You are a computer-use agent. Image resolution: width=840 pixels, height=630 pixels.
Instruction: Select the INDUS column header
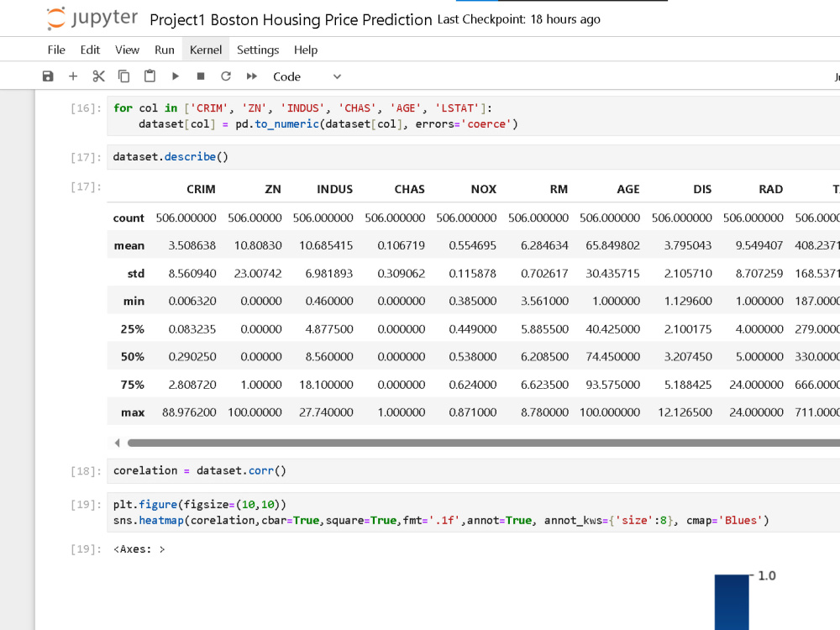coord(334,189)
